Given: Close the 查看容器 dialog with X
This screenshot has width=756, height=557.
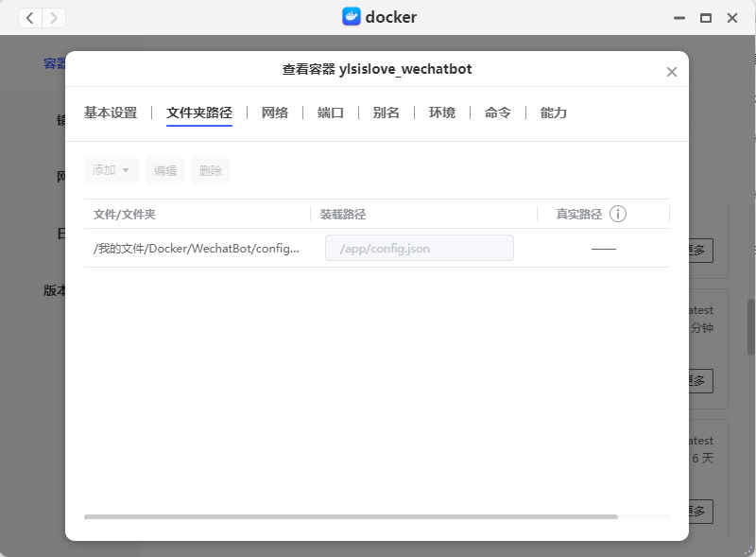Looking at the screenshot, I should [x=672, y=72].
